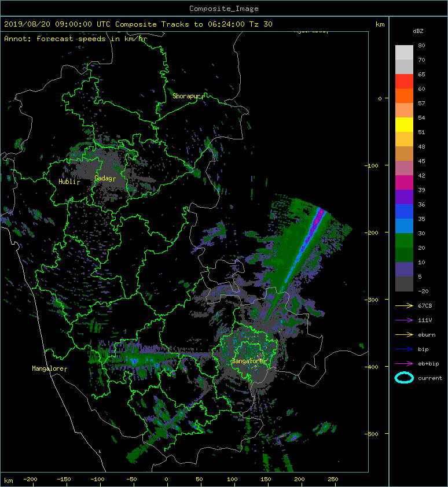Image resolution: width=448 pixels, height=487 pixels.
Task: Click the -400 tick on vertical axis
Action: point(371,367)
